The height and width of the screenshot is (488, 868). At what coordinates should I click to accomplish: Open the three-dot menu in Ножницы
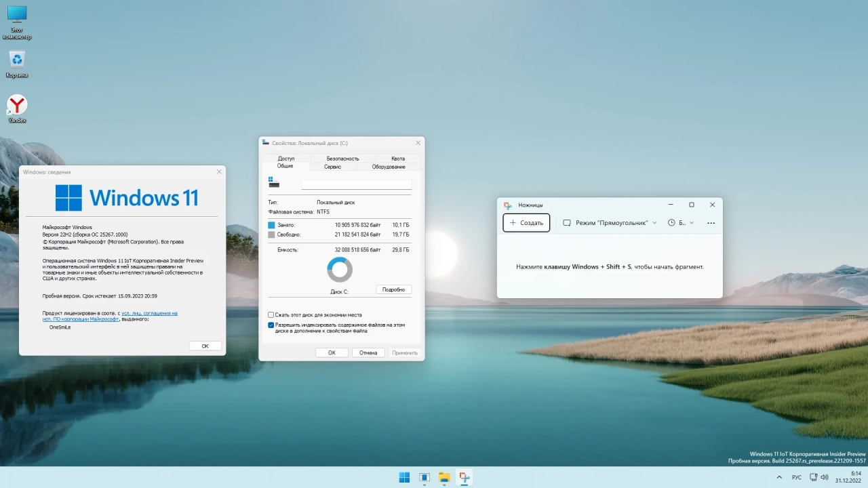click(711, 223)
